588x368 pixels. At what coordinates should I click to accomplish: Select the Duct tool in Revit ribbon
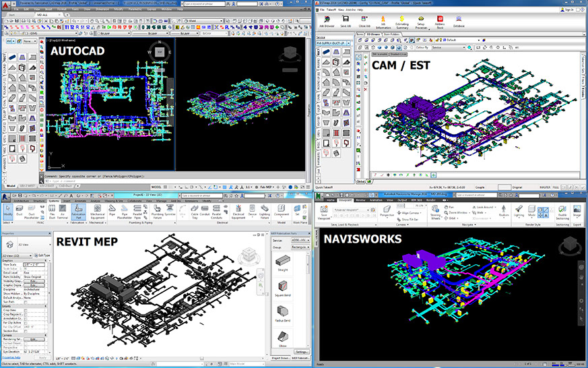tap(20, 210)
